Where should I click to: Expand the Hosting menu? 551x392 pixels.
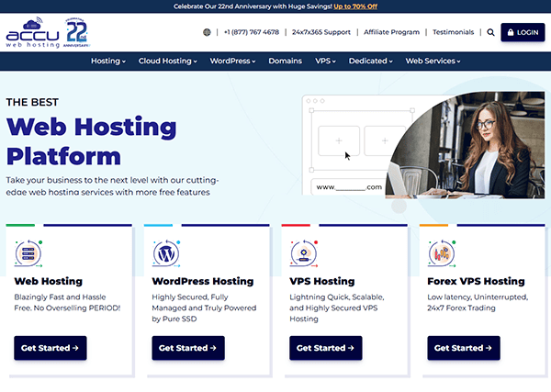(x=108, y=62)
